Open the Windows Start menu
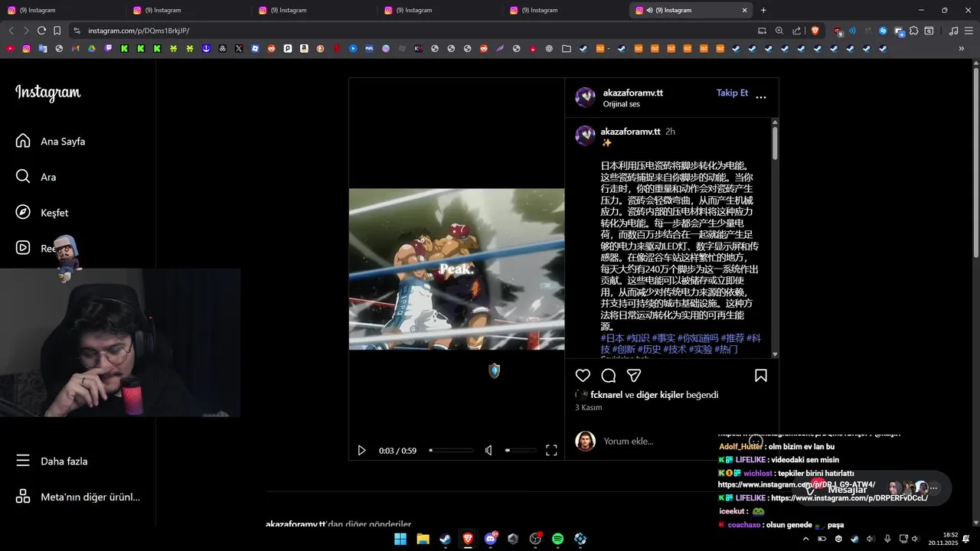 coord(400,539)
